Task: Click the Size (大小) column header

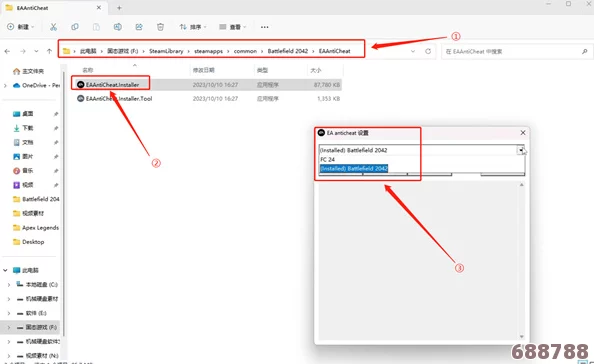Action: [316, 70]
